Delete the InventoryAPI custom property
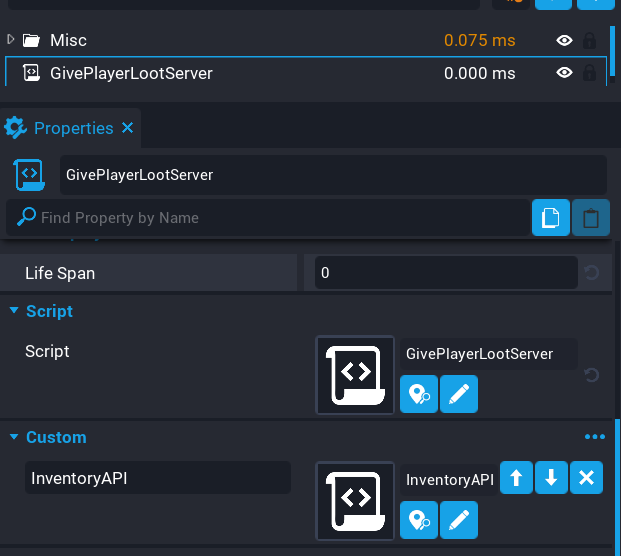Viewport: 621px width, 556px height. pyautogui.click(x=586, y=479)
